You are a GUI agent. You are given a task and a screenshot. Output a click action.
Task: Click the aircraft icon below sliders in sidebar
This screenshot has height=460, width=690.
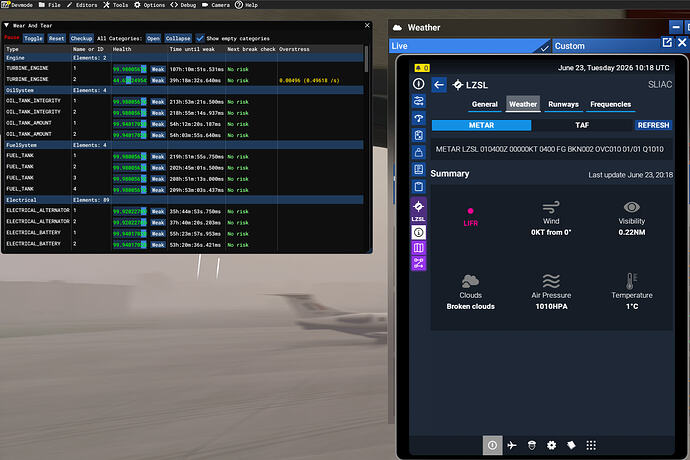(418, 118)
